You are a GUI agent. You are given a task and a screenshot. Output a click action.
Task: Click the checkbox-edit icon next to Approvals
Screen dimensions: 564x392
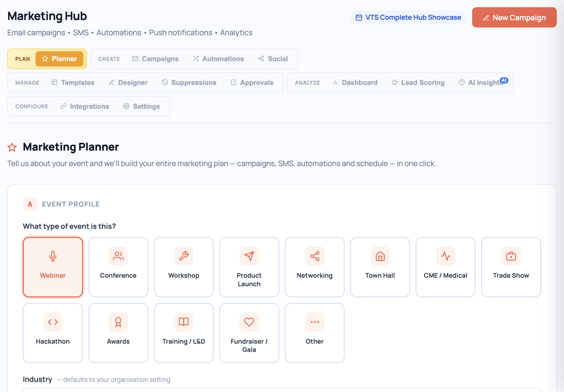point(234,82)
